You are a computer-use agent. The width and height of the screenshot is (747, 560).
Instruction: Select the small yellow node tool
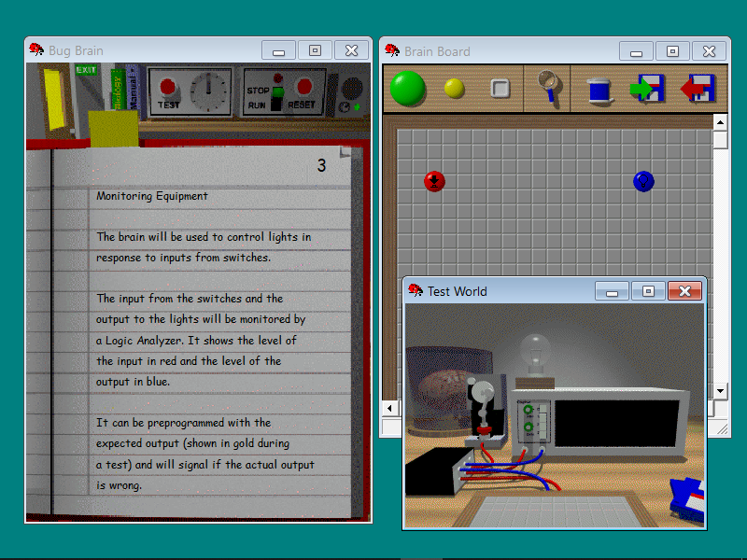click(x=454, y=88)
